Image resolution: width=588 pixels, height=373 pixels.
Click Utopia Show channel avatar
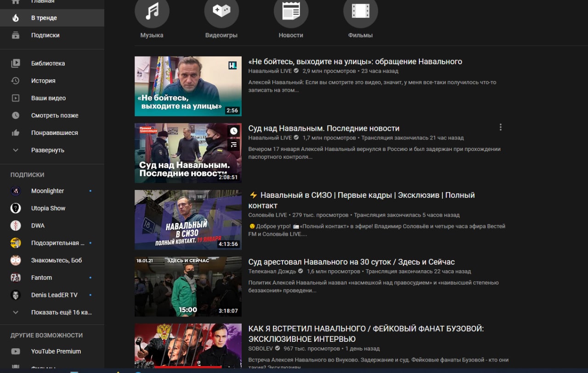(16, 208)
